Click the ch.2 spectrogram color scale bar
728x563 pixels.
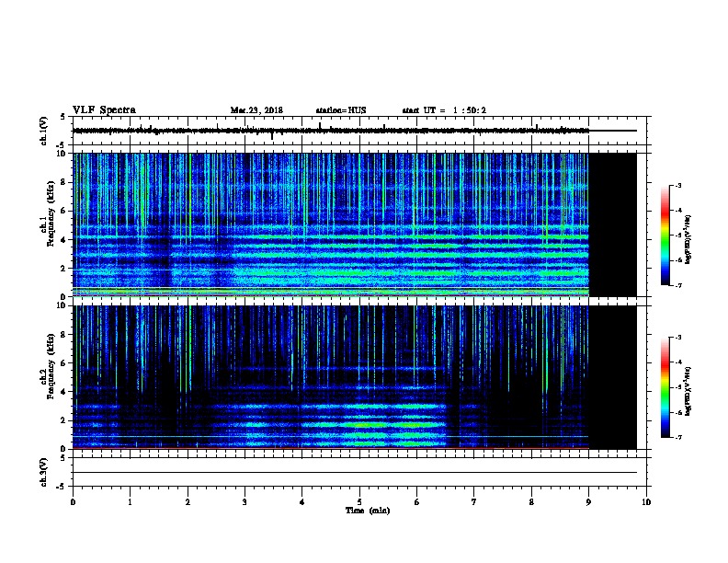[x=665, y=387]
